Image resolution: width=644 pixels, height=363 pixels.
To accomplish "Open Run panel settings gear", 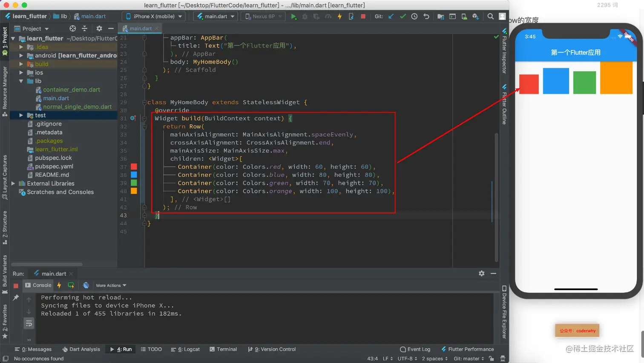I will tap(482, 274).
